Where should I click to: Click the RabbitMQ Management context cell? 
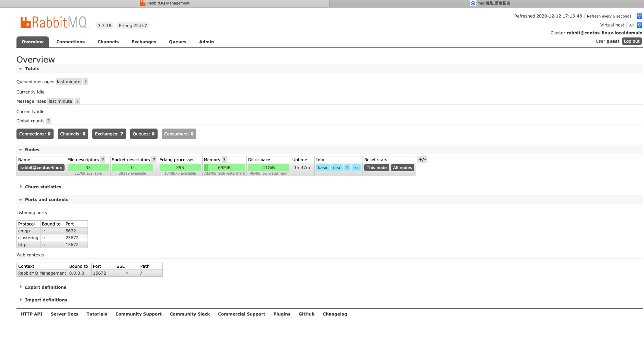[x=42, y=273]
